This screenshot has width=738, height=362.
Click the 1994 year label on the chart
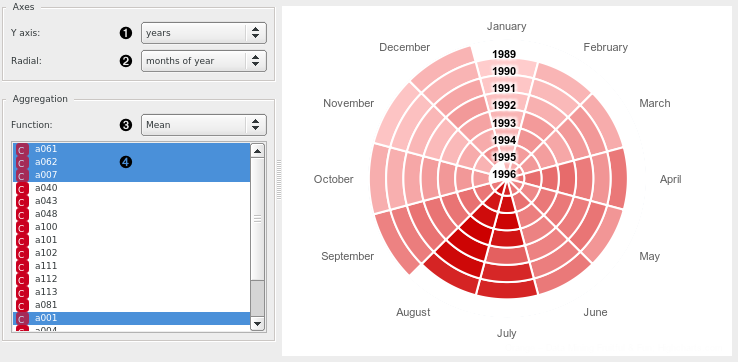tap(504, 140)
